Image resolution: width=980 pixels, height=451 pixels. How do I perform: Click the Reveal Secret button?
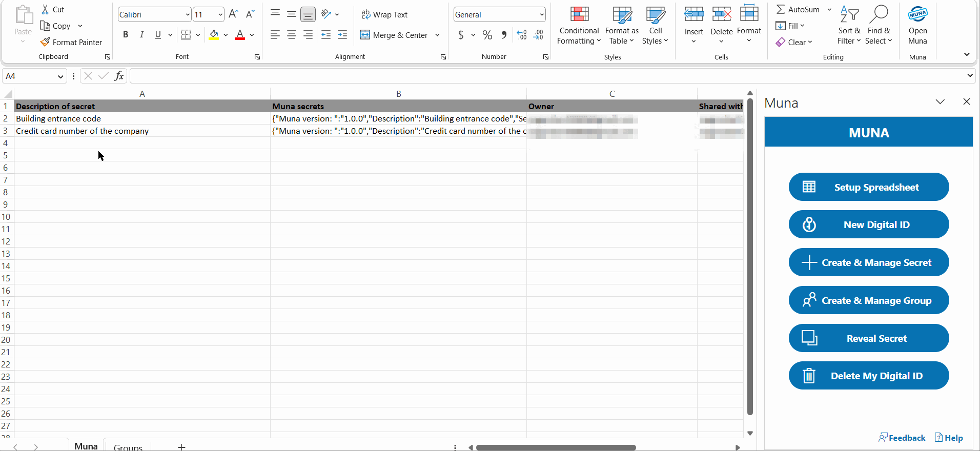(869, 338)
